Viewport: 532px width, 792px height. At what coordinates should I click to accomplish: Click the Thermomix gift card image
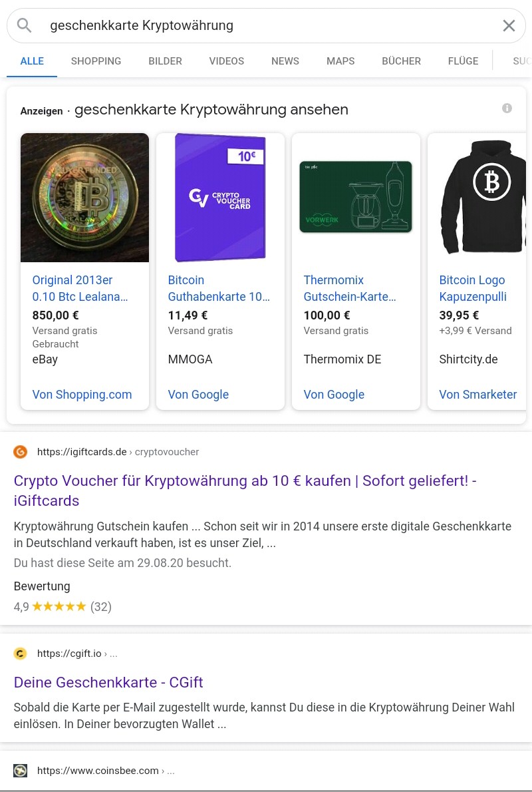pyautogui.click(x=356, y=198)
